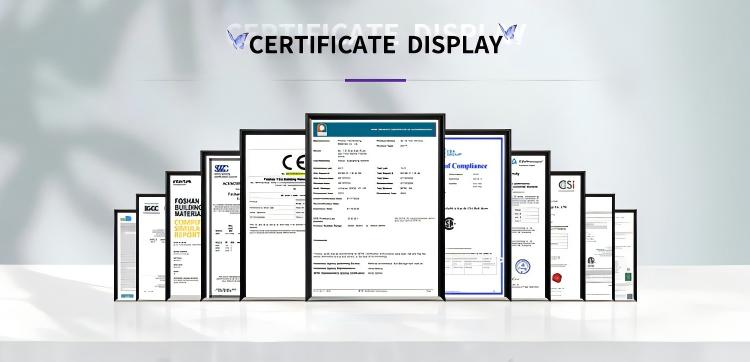This screenshot has width=750, height=362.
Task: Select the far-left small certificate
Action: [x=126, y=255]
